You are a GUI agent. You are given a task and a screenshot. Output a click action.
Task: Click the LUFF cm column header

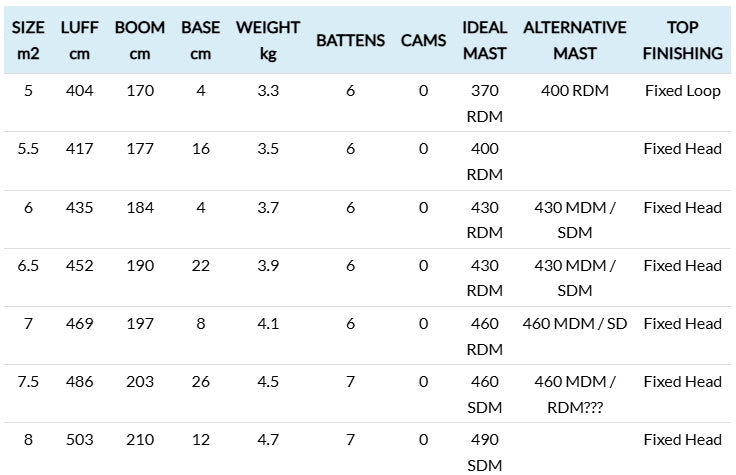tap(79, 40)
